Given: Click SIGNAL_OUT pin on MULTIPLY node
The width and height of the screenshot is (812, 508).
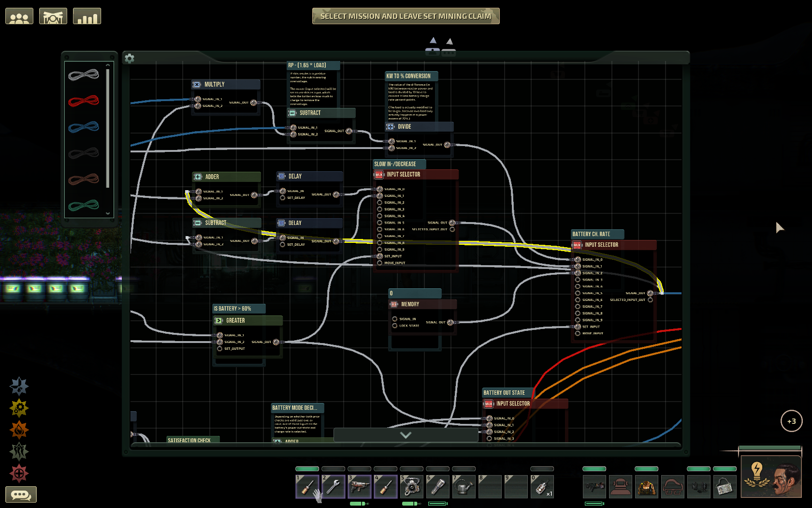Looking at the screenshot, I should click(x=254, y=103).
